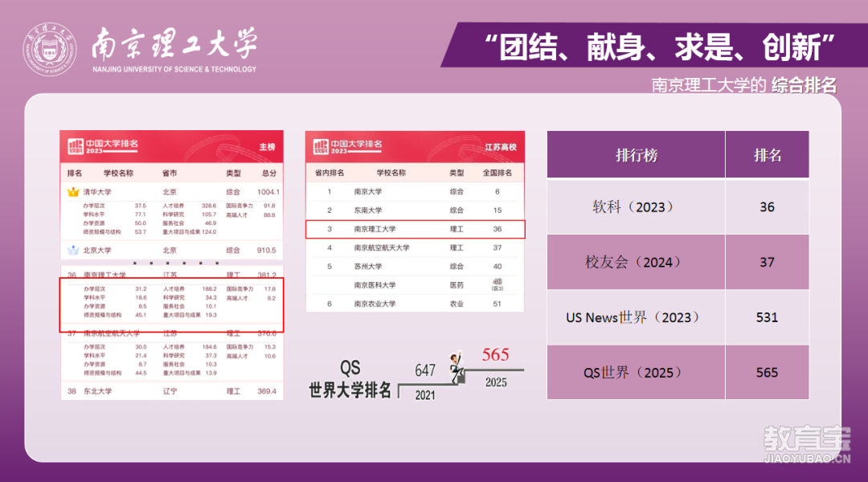Click the year 2021 under the QS step
This screenshot has width=868, height=482.
(x=425, y=395)
